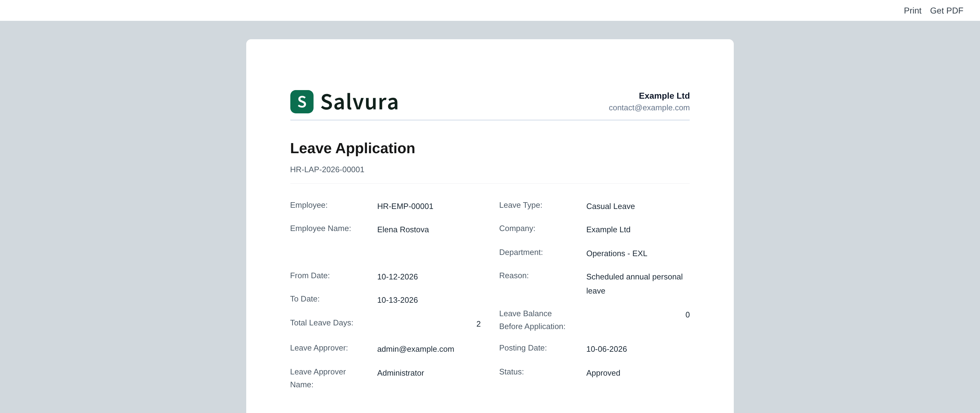The height and width of the screenshot is (413, 980).
Task: Select the document ID HR-LAP-2026-00001
Action: [x=327, y=170]
